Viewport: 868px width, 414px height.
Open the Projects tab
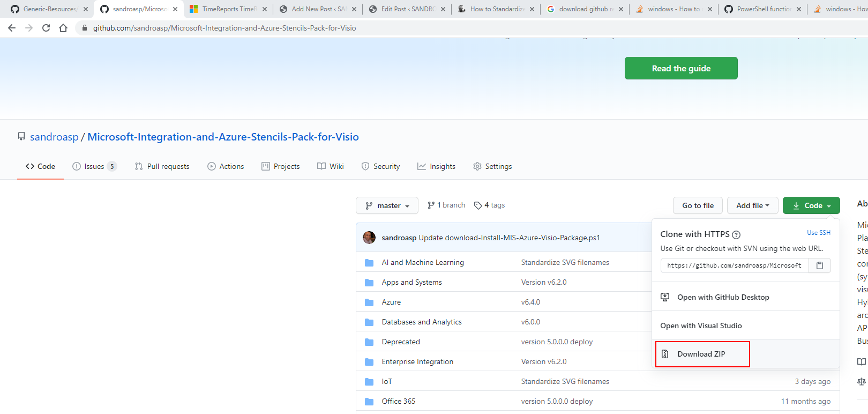pyautogui.click(x=281, y=166)
